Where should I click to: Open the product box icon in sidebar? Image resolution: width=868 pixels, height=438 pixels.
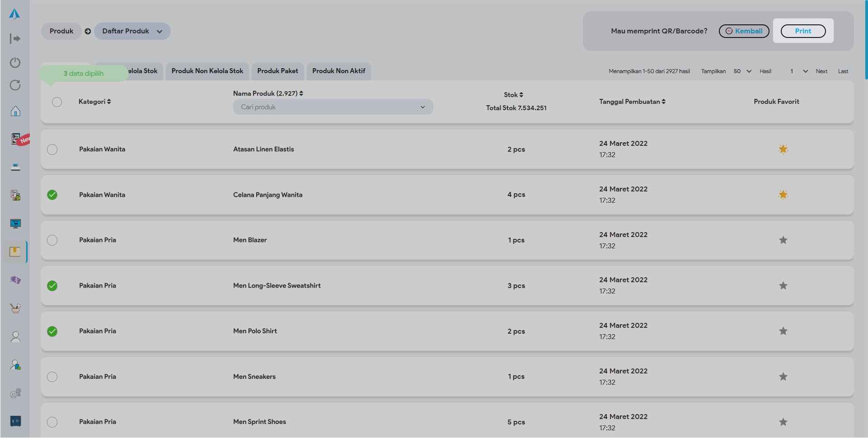coord(15,252)
